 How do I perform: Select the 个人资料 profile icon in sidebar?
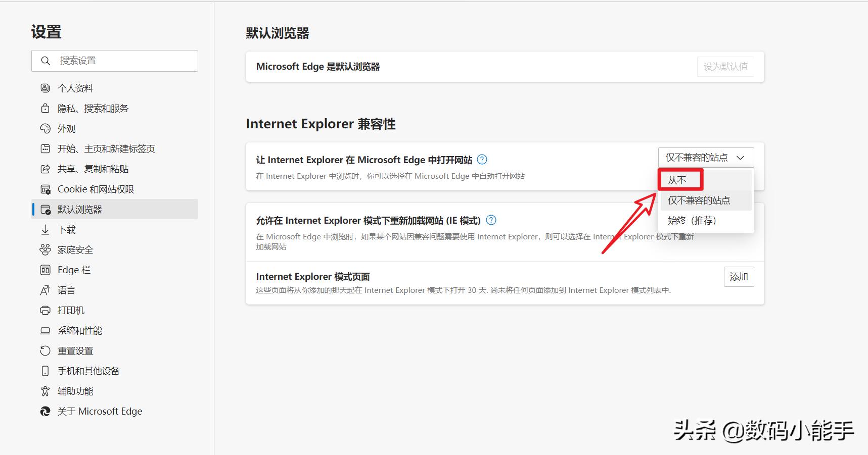(45, 88)
